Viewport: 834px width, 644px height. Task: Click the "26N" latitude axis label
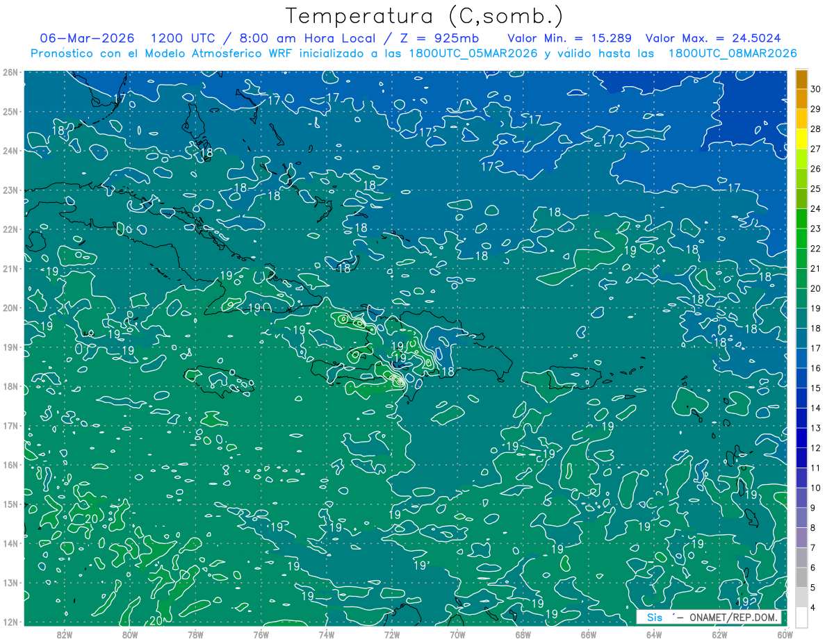pyautogui.click(x=10, y=72)
